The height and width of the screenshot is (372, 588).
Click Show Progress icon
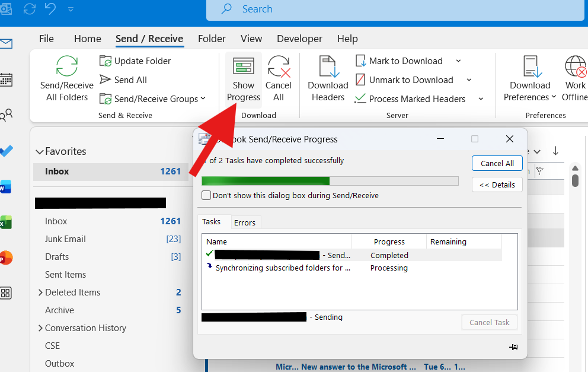[244, 66]
